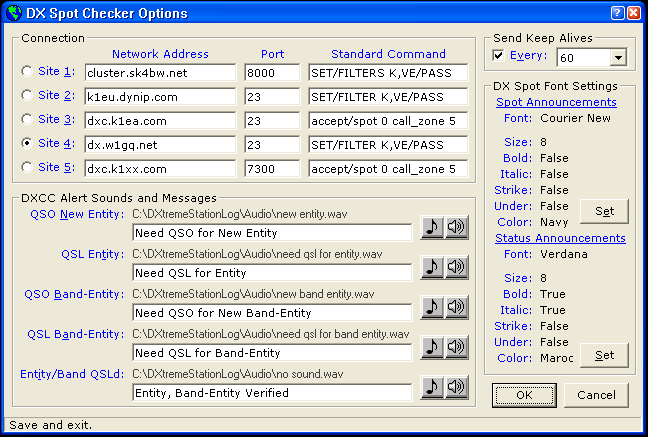
Task: Play the QSO Band-Entity alert sound
Action: pyautogui.click(x=456, y=307)
